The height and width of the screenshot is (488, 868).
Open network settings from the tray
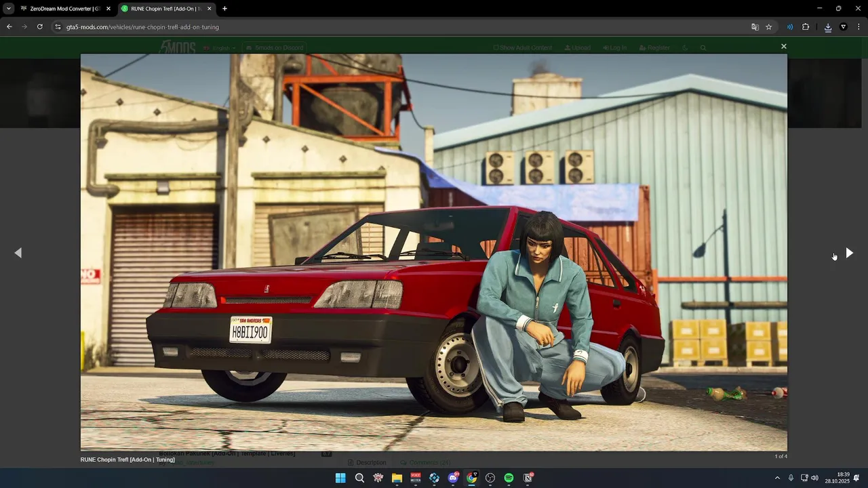coord(804,478)
